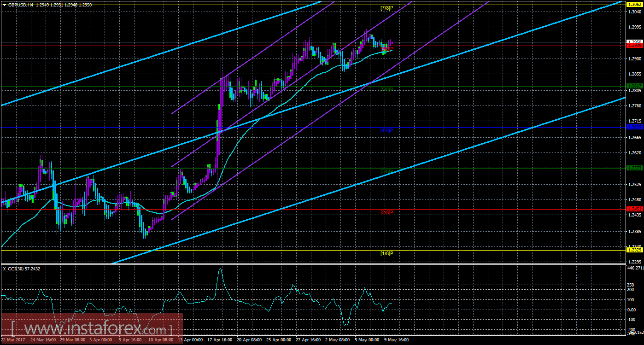
Task: Select the yellow 1.3062 price label
Action: (x=634, y=5)
